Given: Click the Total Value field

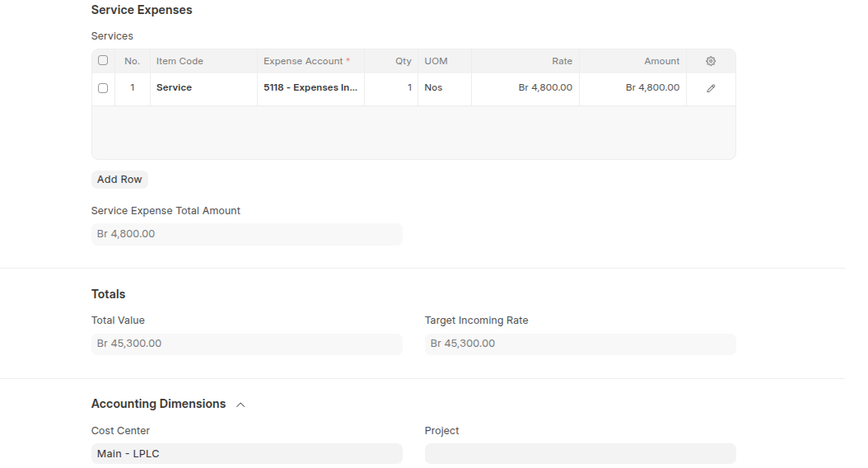Looking at the screenshot, I should point(246,344).
